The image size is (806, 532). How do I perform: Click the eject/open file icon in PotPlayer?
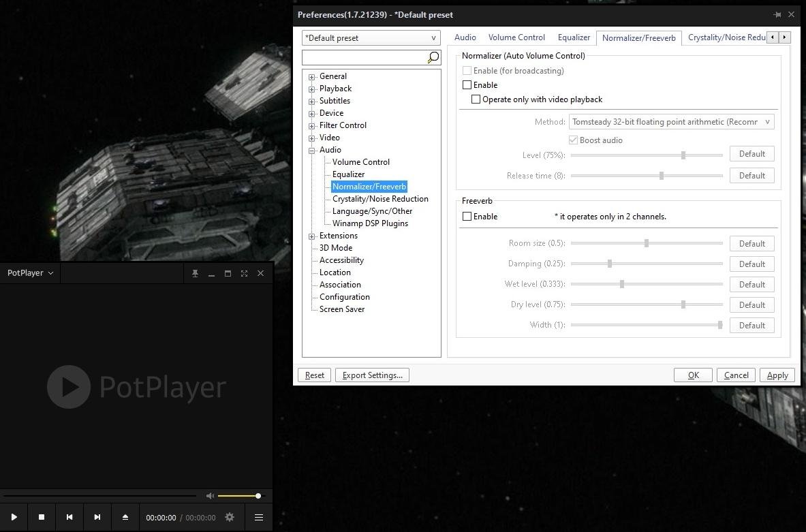coord(125,517)
